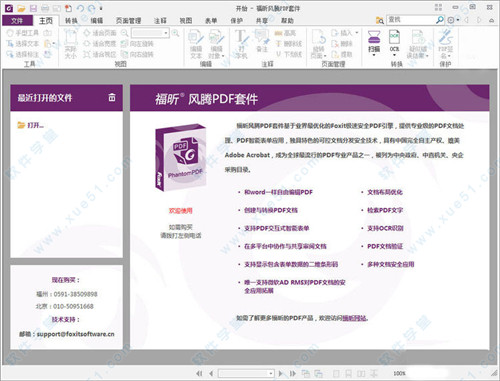Open the 旋转页面 (Rotate Pages) dropdown
The width and height of the screenshot is (500, 381).
click(x=319, y=44)
